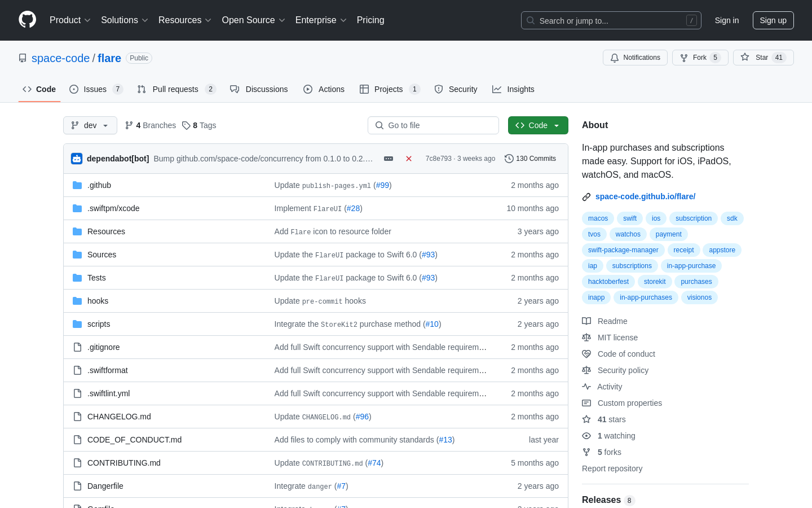Click the MIT license scale icon
Viewport: 812px width, 508px height.
point(586,338)
